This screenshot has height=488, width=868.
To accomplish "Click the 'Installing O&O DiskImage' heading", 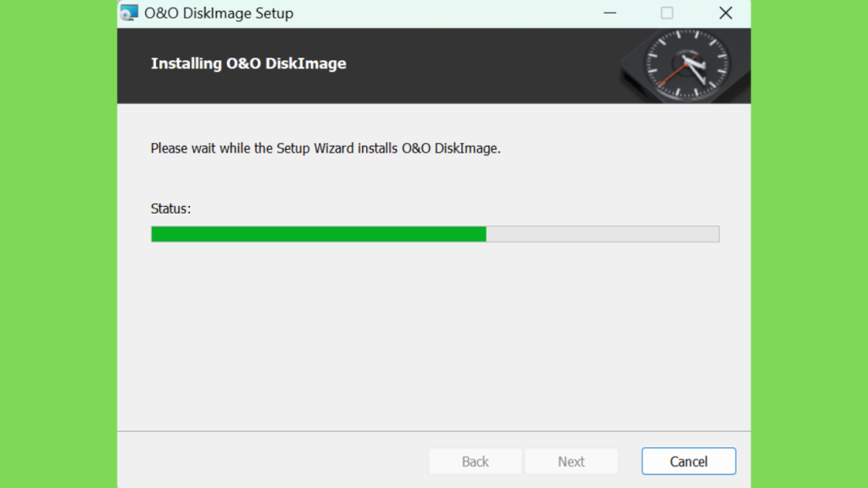I will pos(248,64).
